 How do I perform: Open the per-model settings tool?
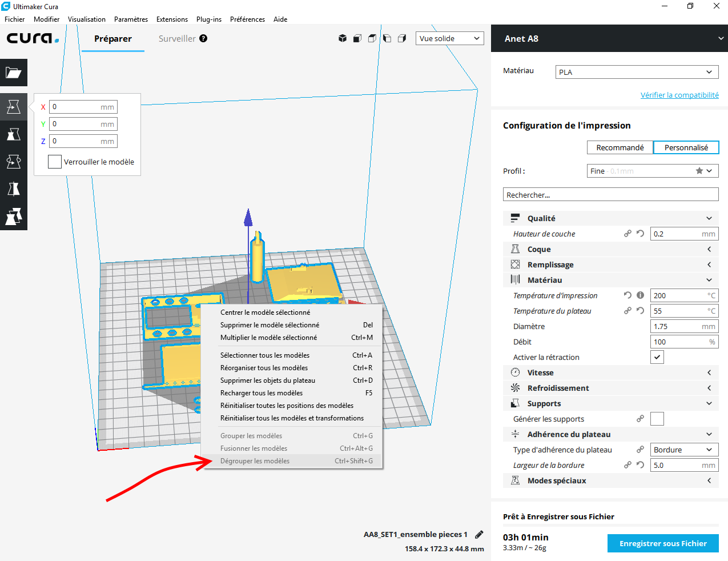(14, 217)
